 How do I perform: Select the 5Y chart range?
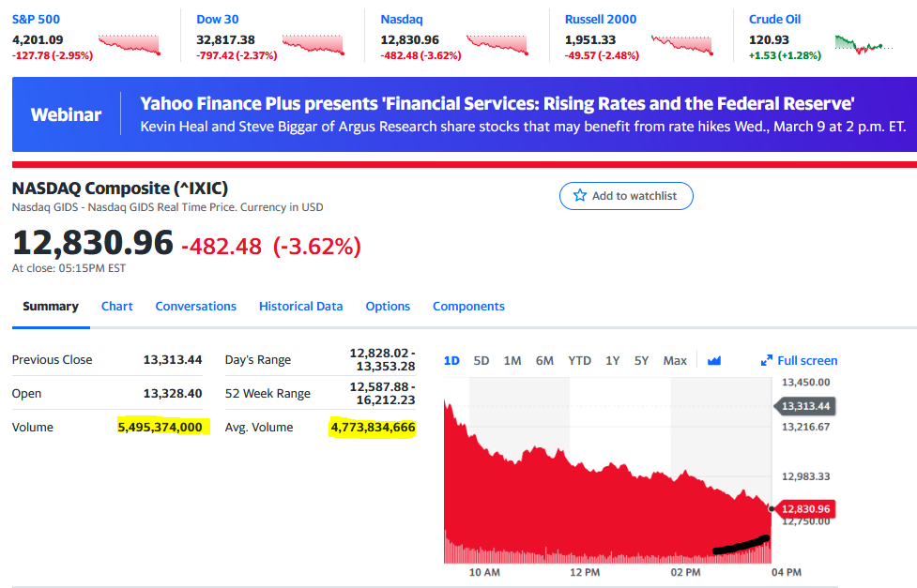[x=642, y=361]
